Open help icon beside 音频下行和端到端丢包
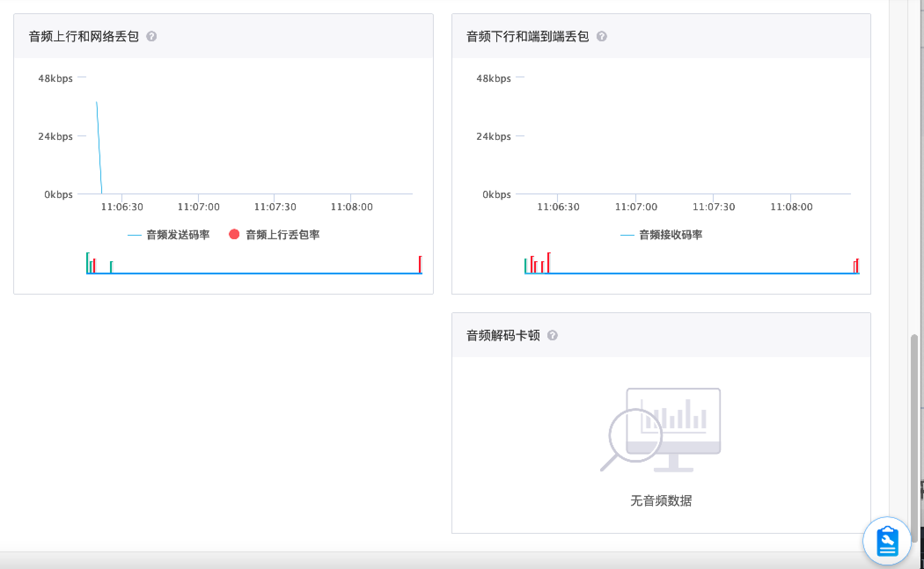This screenshot has width=924, height=569. tap(601, 36)
